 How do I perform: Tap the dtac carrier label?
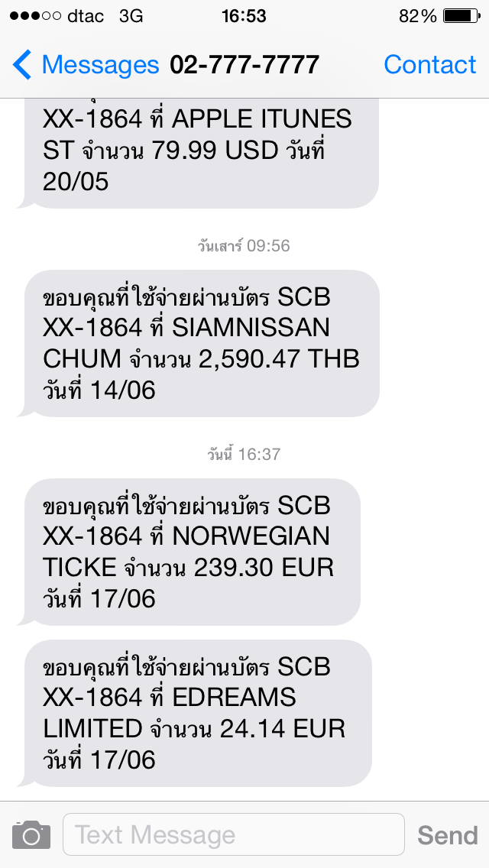(x=86, y=16)
